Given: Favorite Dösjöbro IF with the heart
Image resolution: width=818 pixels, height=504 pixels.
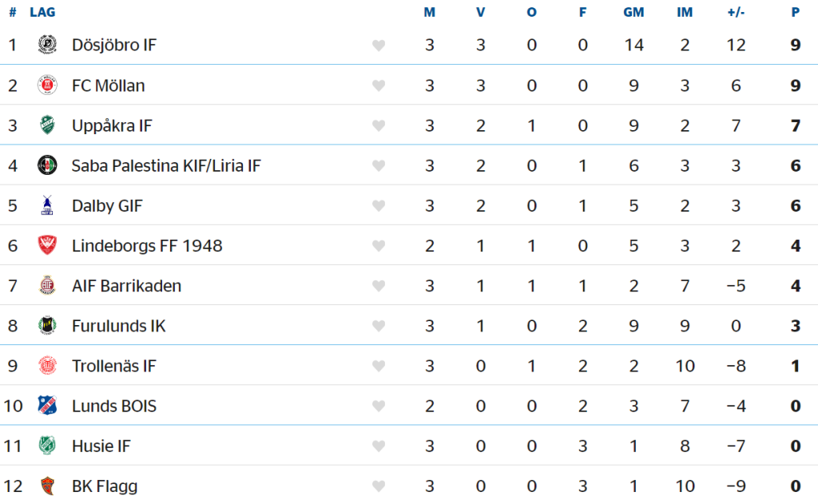Looking at the screenshot, I should tap(379, 46).
